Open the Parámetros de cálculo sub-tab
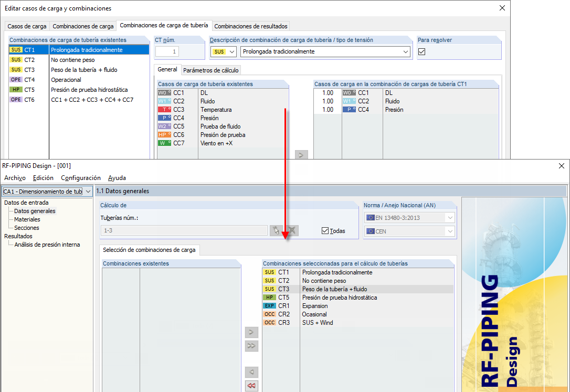Image resolution: width=570 pixels, height=392 pixels. [211, 70]
